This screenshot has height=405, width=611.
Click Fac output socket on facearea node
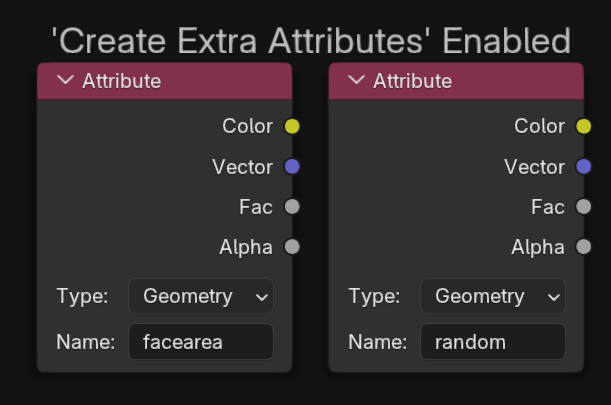(x=292, y=207)
